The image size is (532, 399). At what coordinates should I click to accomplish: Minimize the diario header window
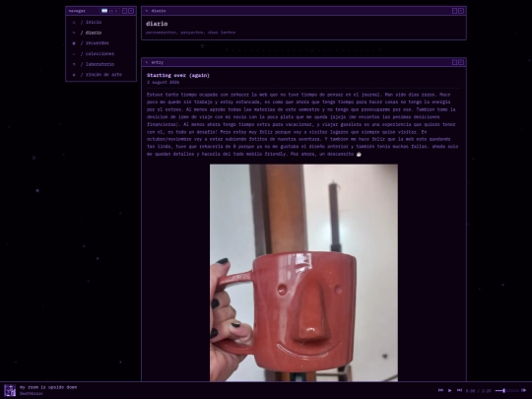[x=454, y=11]
